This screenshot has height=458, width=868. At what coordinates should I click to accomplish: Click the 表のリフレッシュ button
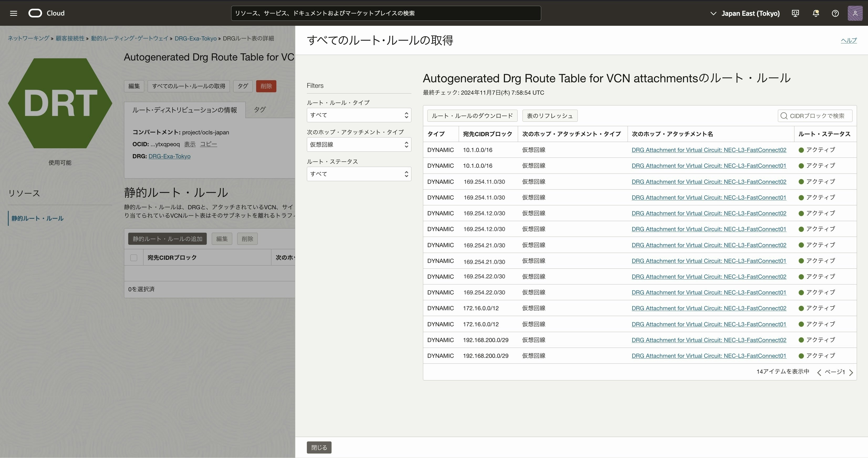click(x=550, y=116)
